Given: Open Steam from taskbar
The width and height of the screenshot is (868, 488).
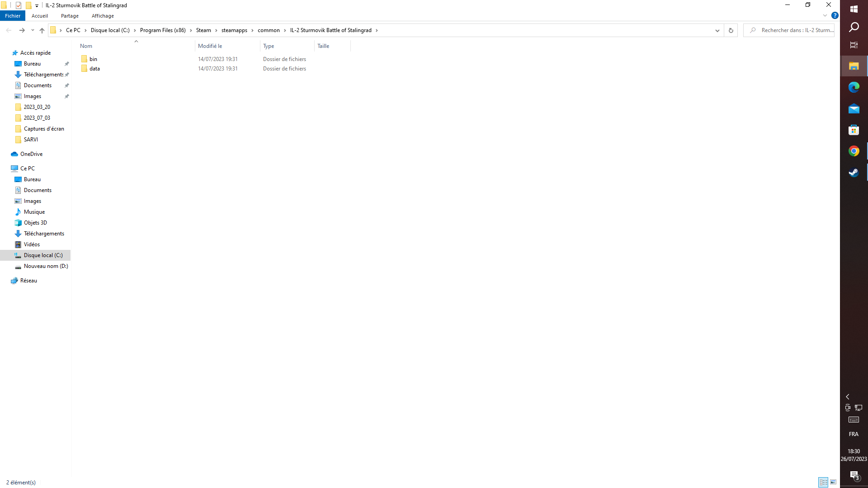Looking at the screenshot, I should (854, 173).
